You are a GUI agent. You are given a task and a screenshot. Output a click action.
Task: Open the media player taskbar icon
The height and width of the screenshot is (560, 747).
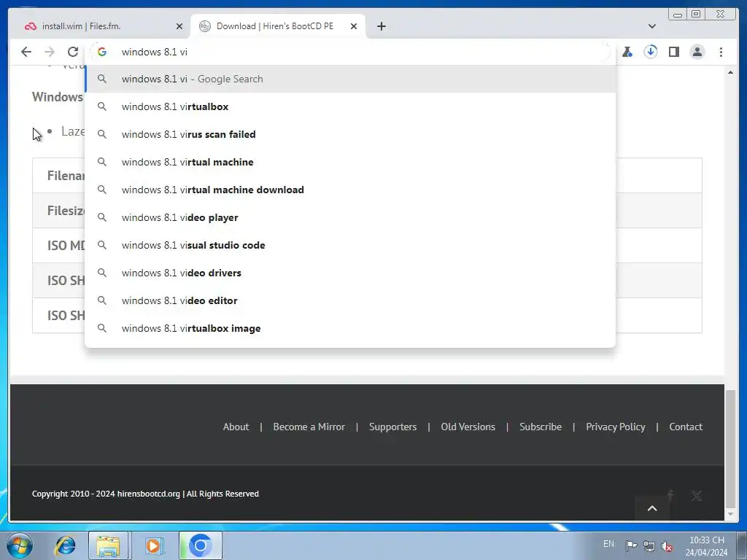[x=153, y=545]
